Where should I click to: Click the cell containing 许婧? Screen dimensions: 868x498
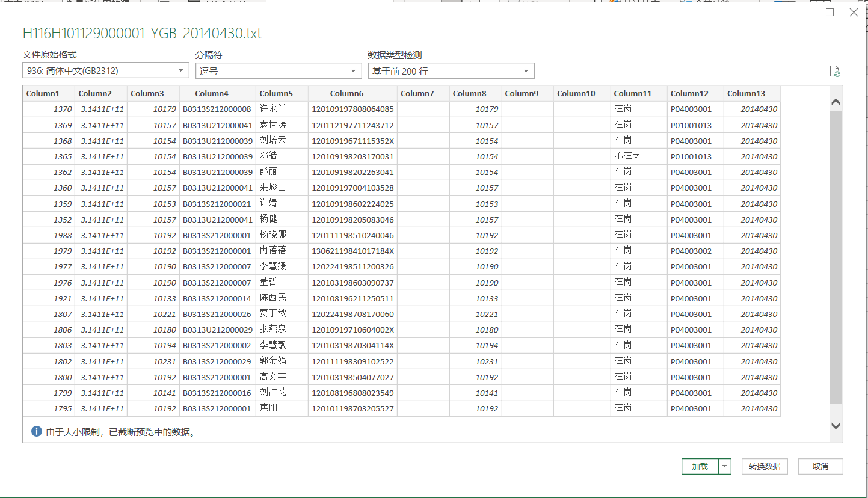click(x=282, y=204)
